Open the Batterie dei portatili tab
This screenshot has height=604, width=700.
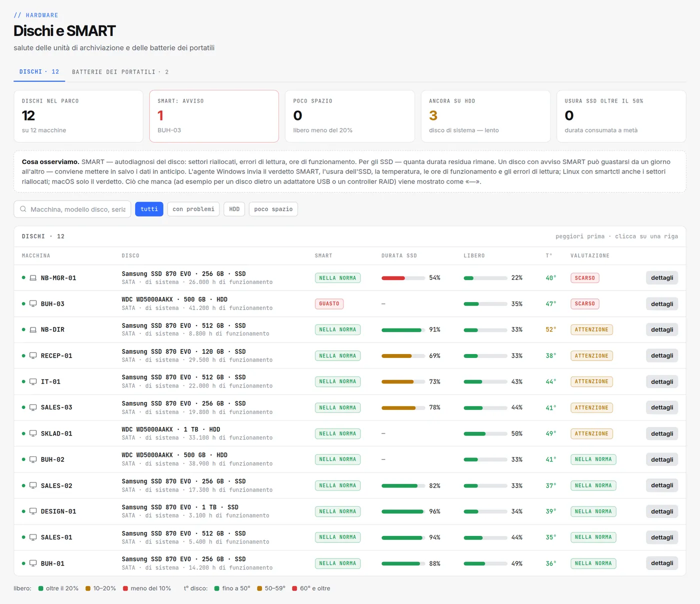pyautogui.click(x=120, y=72)
